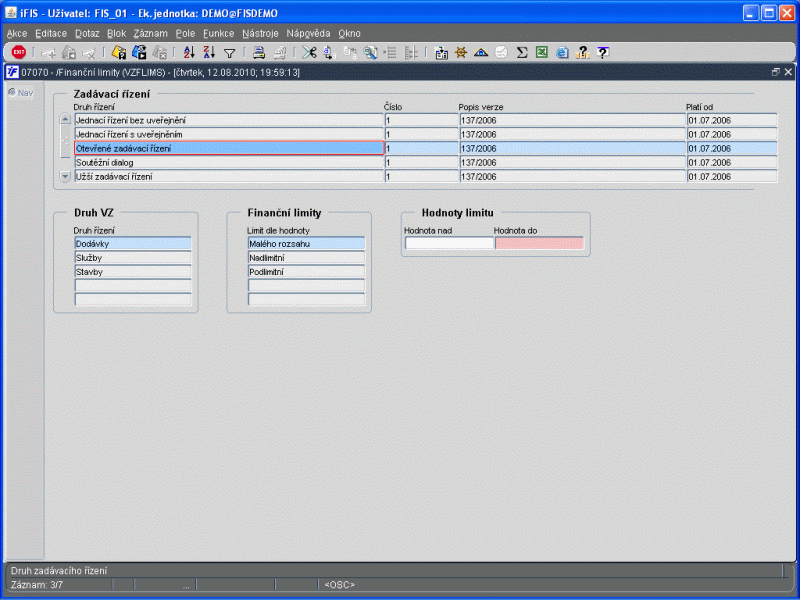Select Služby in Druh VZ list
800x600 pixels.
(133, 258)
